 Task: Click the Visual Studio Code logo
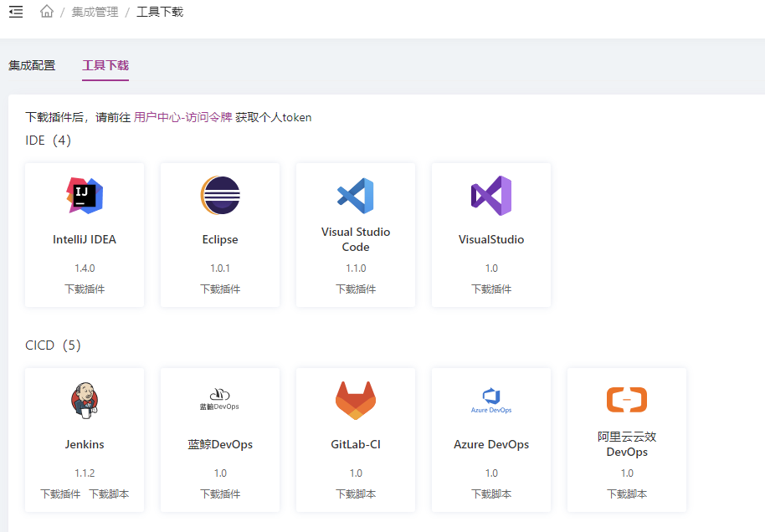(x=356, y=196)
